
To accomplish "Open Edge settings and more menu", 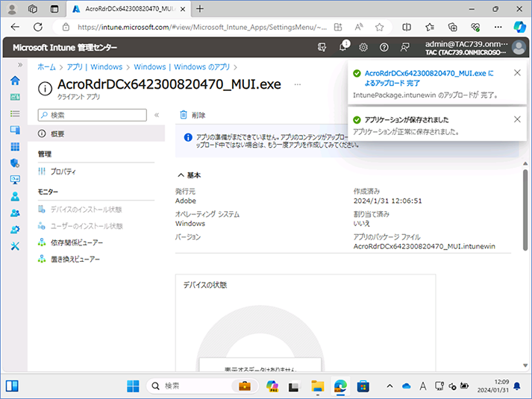I will click(498, 27).
